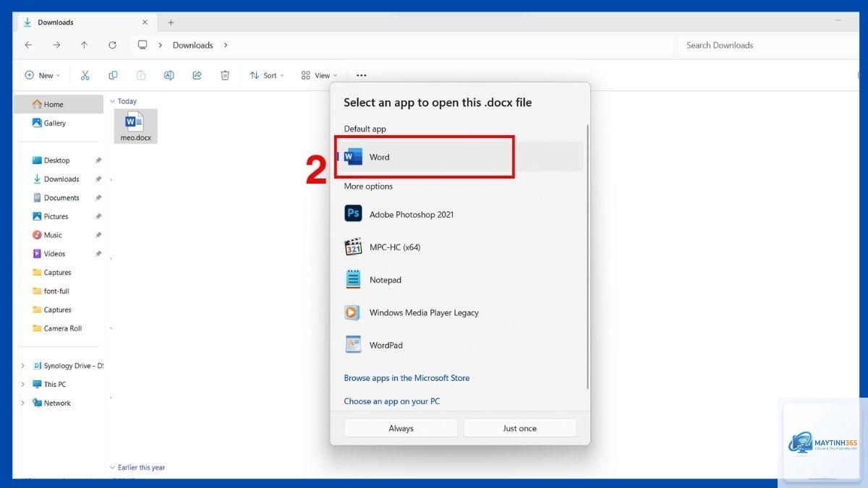Click the Cut scissors icon
The height and width of the screenshot is (488, 868).
click(x=85, y=75)
